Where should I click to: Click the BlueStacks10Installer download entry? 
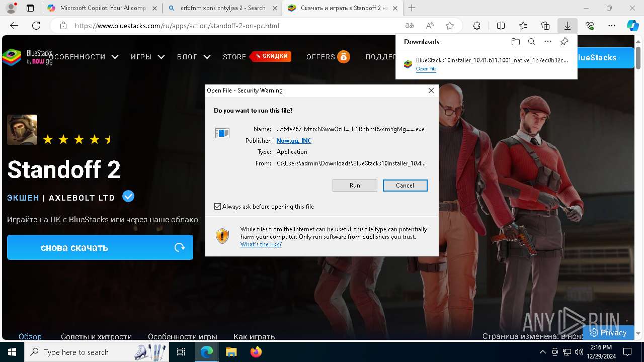(487, 64)
